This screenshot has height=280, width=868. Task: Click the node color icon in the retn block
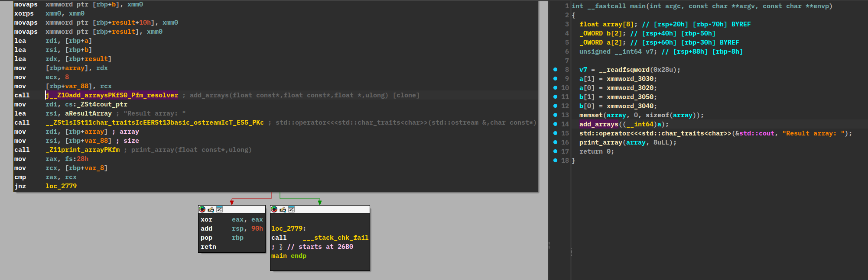point(202,209)
